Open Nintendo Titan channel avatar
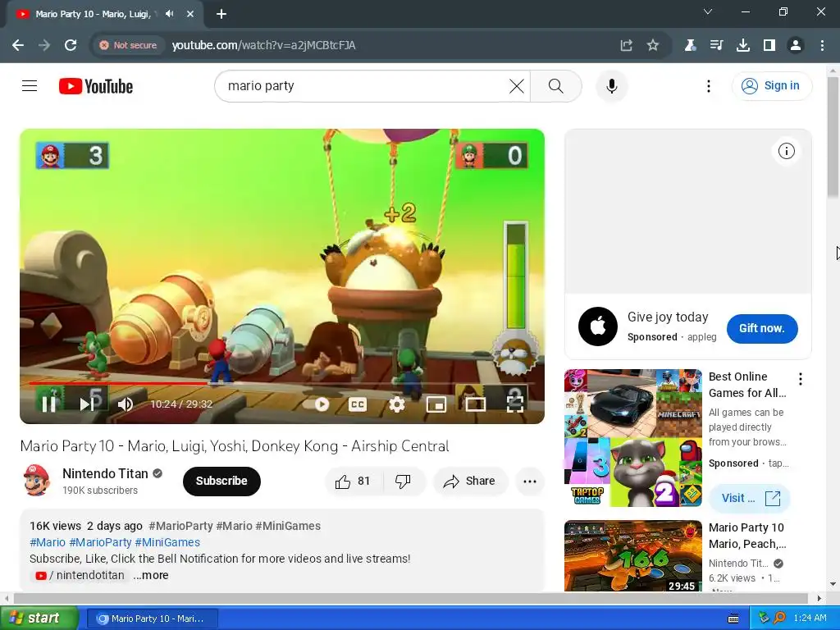The width and height of the screenshot is (840, 630). (37, 481)
